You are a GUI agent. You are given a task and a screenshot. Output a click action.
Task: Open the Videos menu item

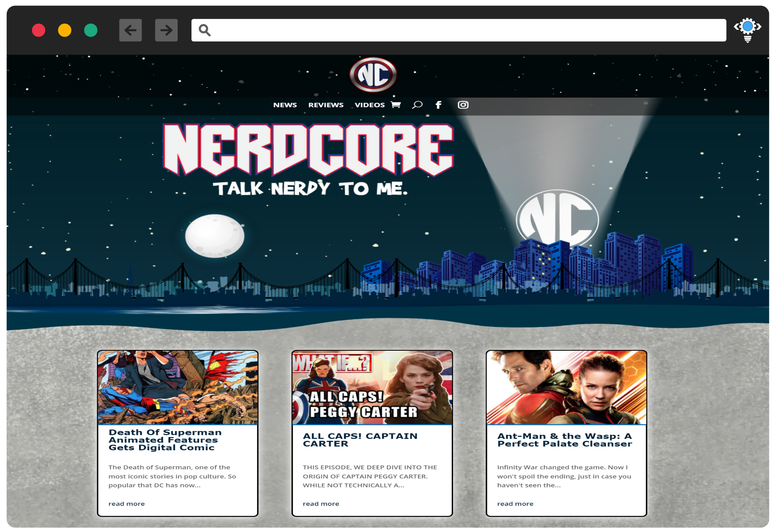point(370,105)
